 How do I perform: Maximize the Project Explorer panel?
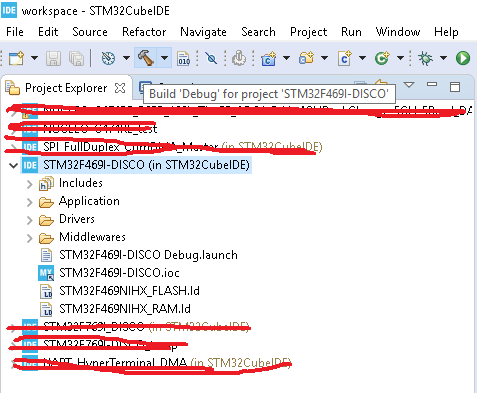[455, 87]
